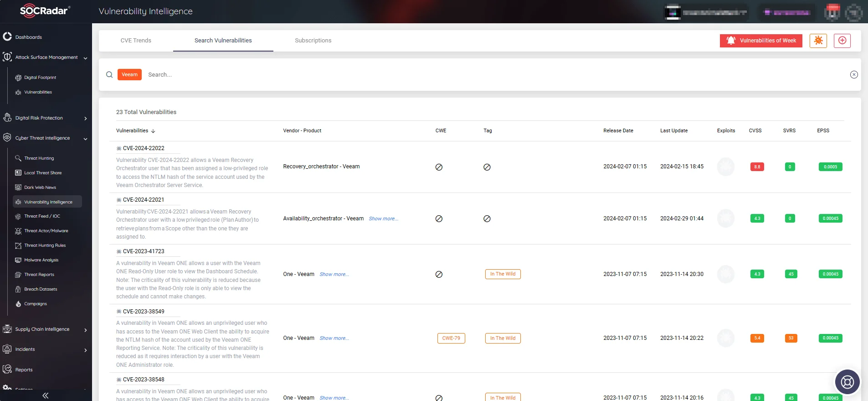The image size is (868, 401).
Task: Expand Supply Chain Intelligence menu
Action: [86, 330]
